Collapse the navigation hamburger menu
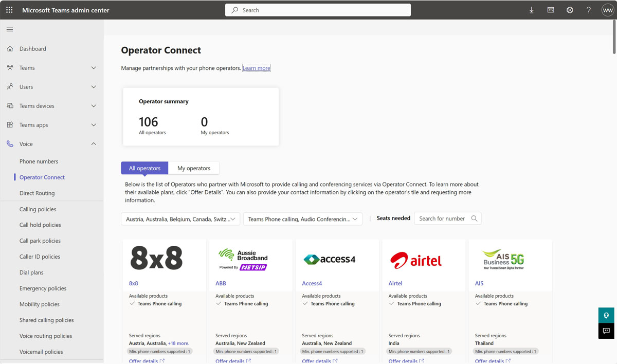The image size is (617, 364). pos(10,29)
